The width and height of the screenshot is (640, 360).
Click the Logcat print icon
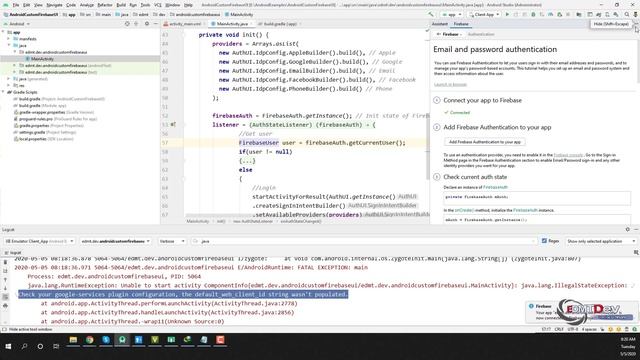tap(5, 305)
